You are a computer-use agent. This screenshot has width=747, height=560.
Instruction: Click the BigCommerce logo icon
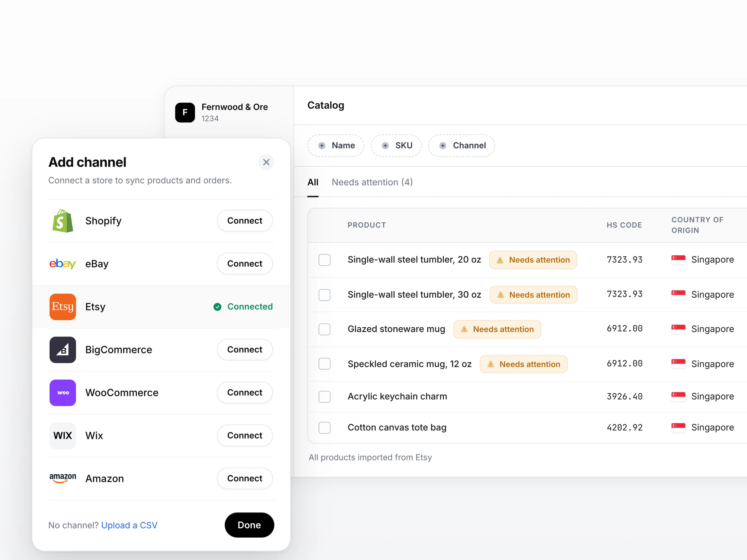pos(62,349)
